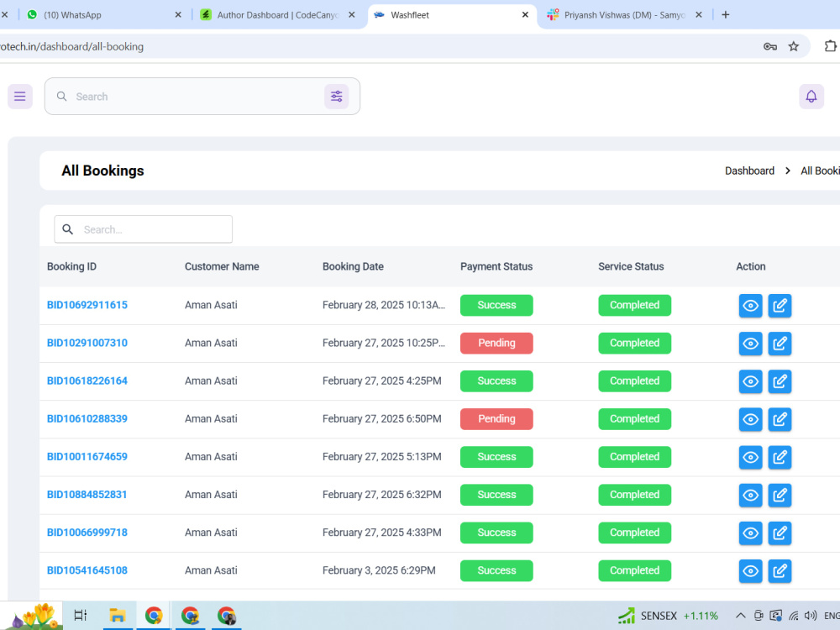
Task: Open first Chrome icon on taskbar
Action: click(x=154, y=616)
